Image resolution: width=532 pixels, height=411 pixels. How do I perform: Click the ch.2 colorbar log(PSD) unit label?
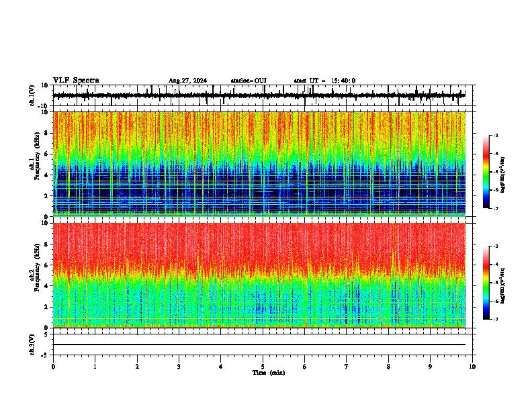[x=503, y=285]
